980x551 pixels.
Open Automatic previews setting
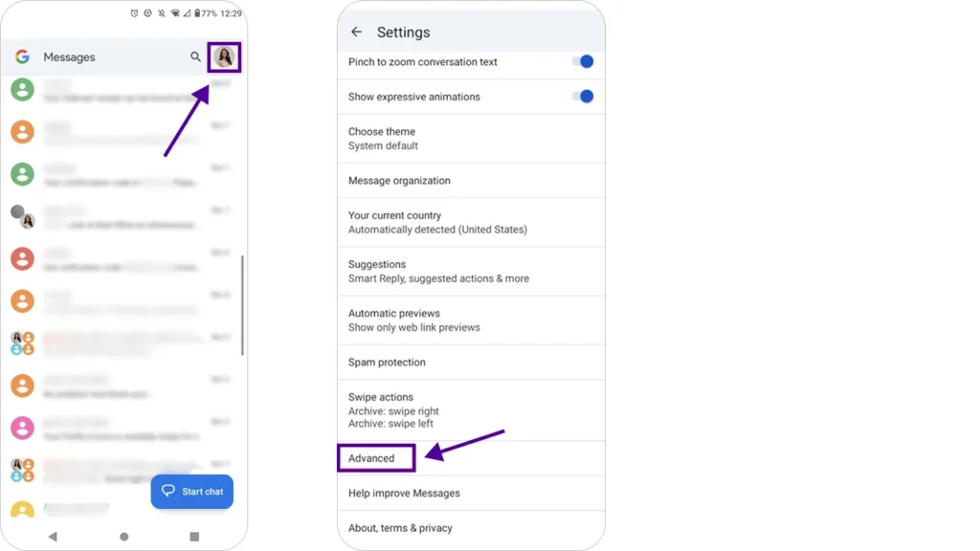click(471, 320)
